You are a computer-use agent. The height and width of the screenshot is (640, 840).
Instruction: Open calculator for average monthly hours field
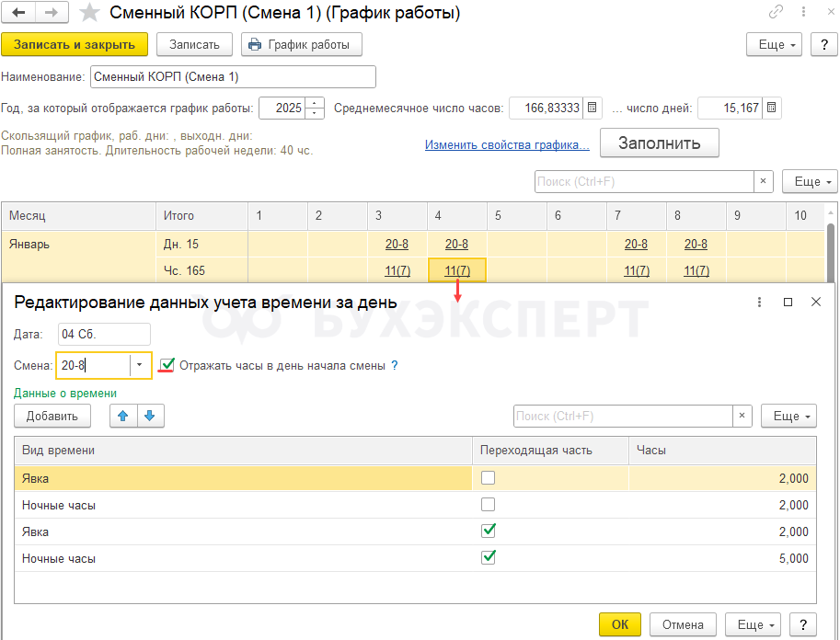[593, 109]
